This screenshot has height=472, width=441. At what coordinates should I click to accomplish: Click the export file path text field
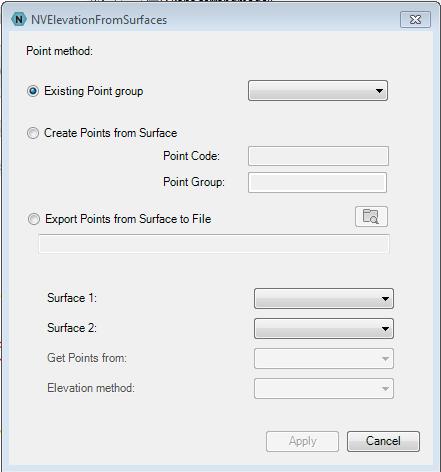(x=214, y=244)
